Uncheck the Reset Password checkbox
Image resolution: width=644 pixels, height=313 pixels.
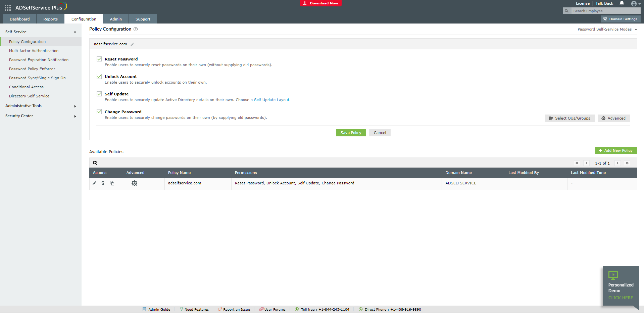(x=99, y=59)
